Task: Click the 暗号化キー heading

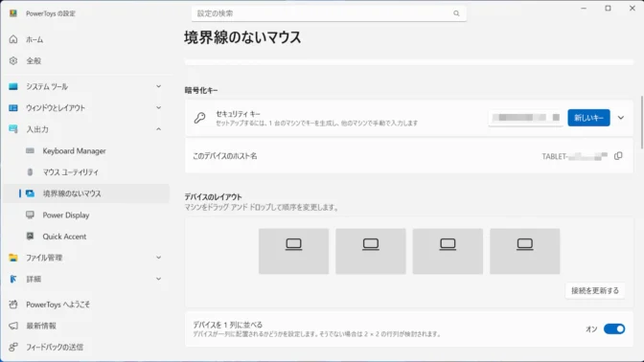Action: (201, 90)
